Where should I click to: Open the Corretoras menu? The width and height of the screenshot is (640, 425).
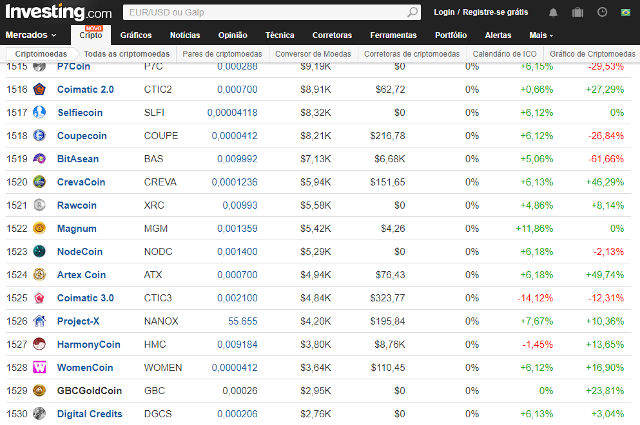(x=332, y=35)
